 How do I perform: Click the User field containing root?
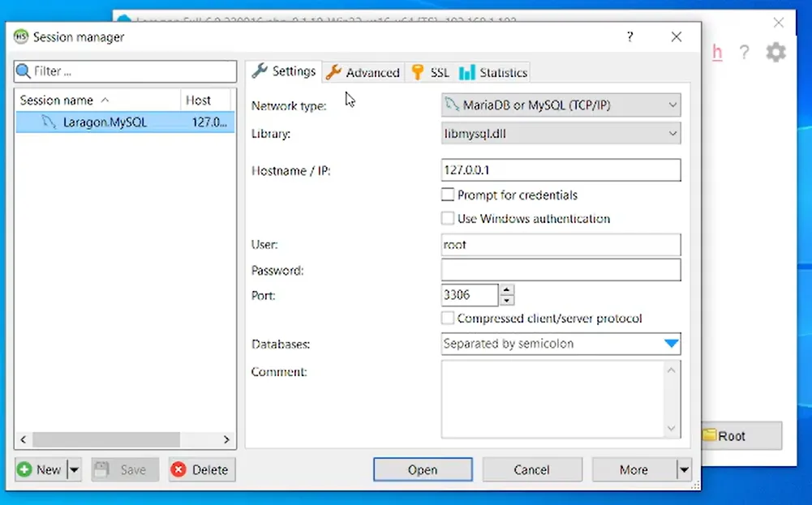click(x=561, y=245)
